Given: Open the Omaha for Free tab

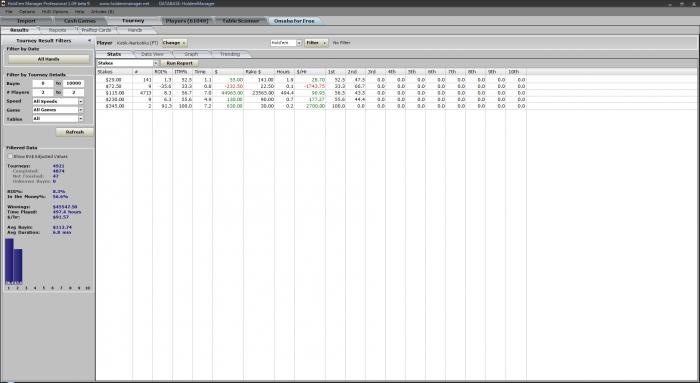Looking at the screenshot, I should tap(294, 21).
